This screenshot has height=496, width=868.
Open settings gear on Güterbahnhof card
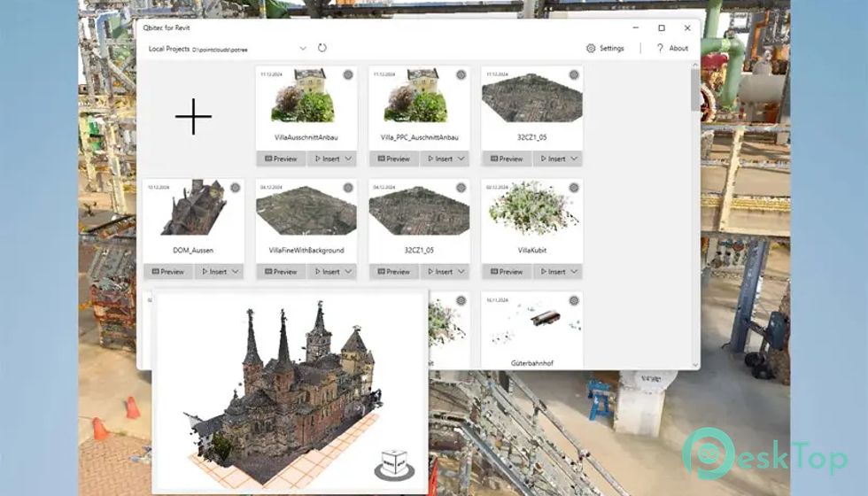point(574,300)
